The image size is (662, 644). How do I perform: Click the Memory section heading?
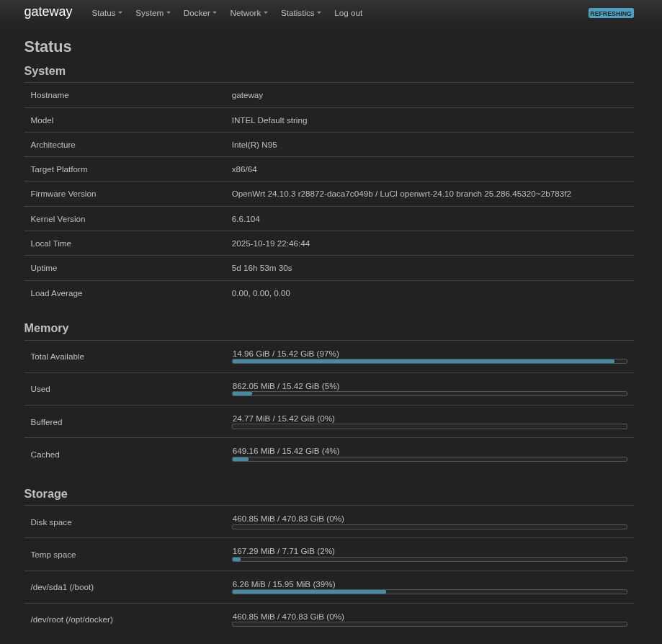click(46, 328)
